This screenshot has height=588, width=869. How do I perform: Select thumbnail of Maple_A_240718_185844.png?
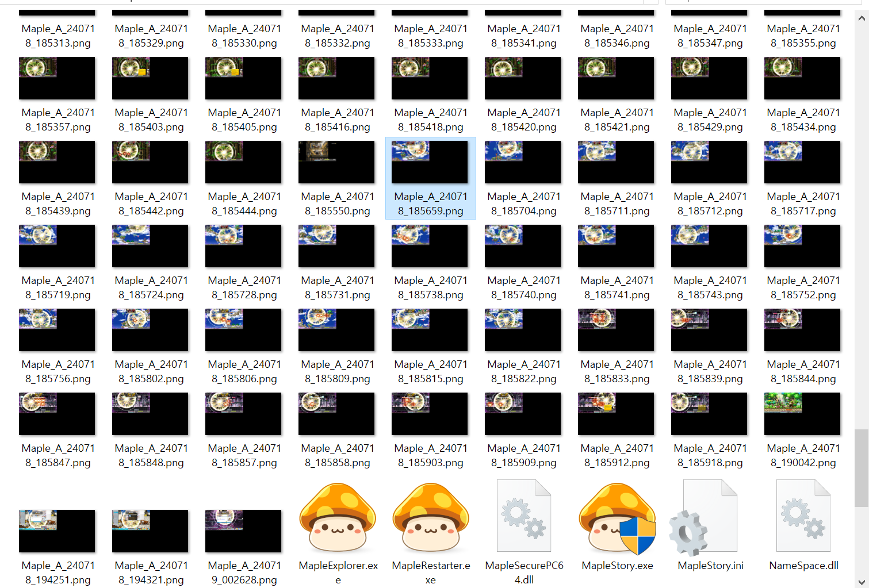[x=802, y=330]
